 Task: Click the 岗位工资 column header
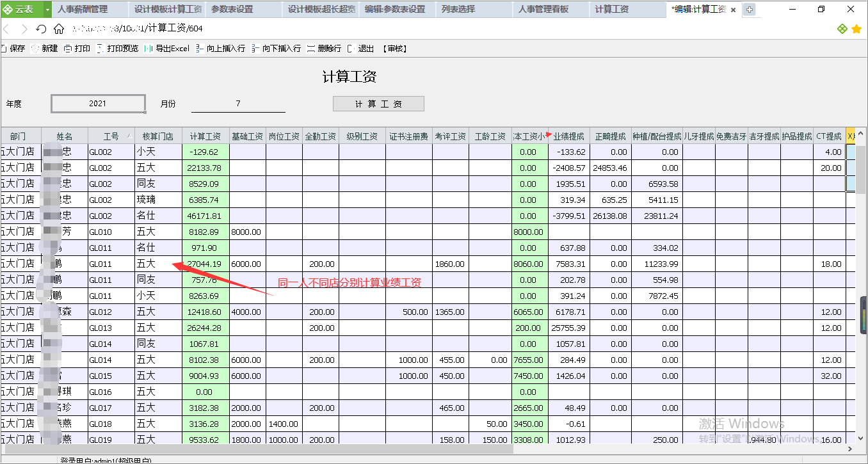(x=284, y=136)
